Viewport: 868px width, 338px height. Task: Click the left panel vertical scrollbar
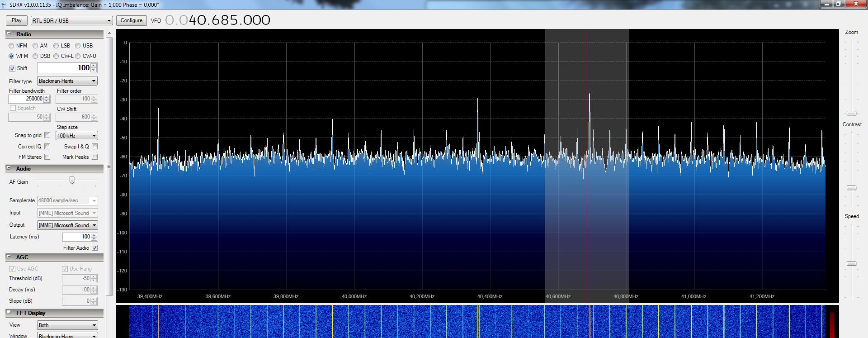(109, 166)
